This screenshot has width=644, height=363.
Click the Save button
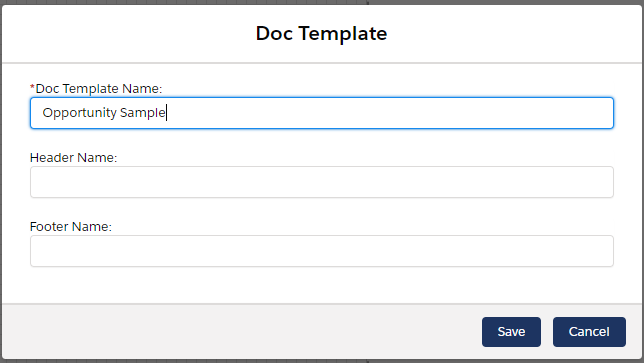pyautogui.click(x=511, y=332)
